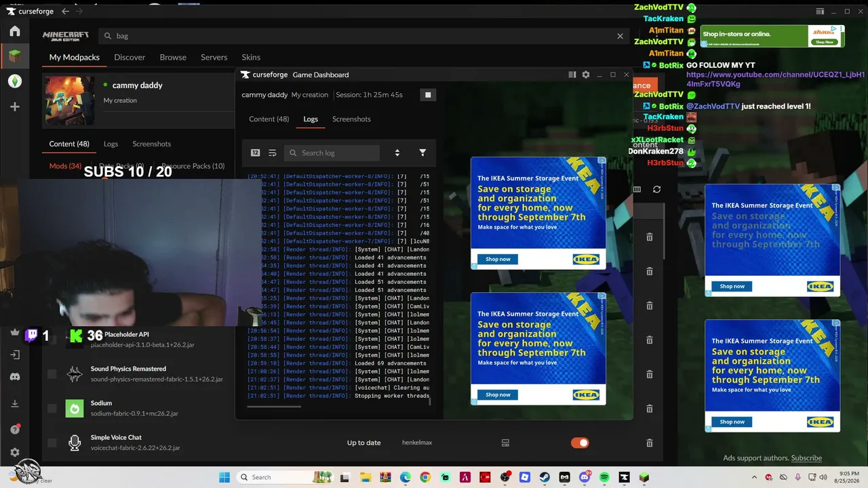Open the Windows Start menu
Screen dimensions: 868x488
click(x=224, y=477)
